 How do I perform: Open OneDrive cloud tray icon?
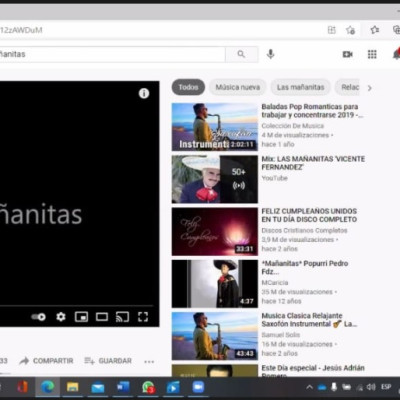(x=322, y=387)
